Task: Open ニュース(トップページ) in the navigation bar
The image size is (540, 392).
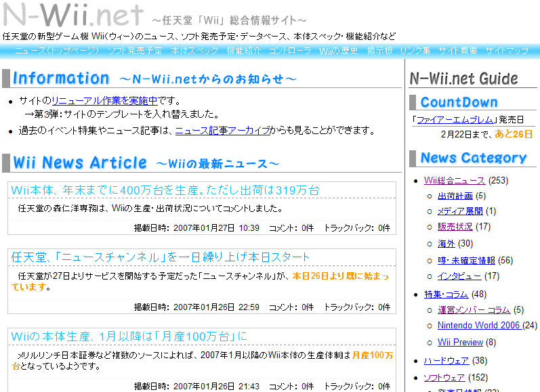Action: [57, 51]
